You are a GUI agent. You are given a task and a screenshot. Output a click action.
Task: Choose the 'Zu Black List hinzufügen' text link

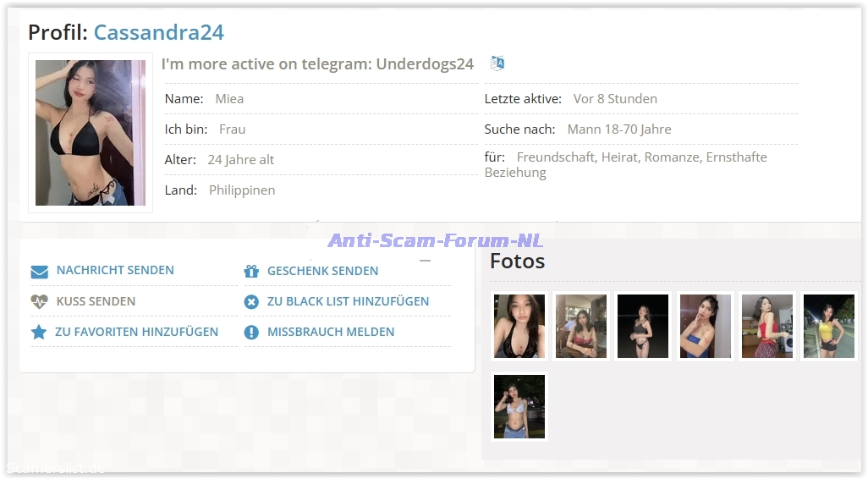[x=348, y=302]
